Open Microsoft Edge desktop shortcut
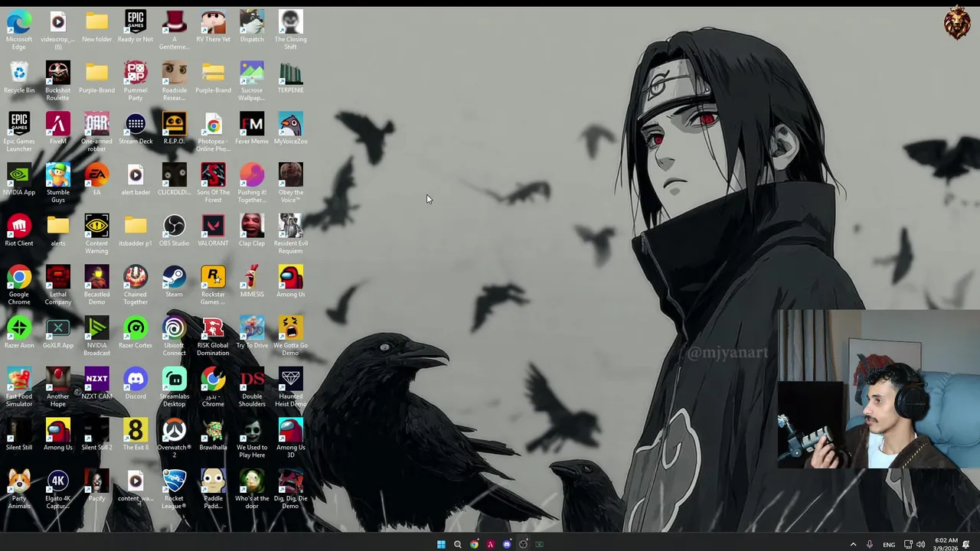 19,30
